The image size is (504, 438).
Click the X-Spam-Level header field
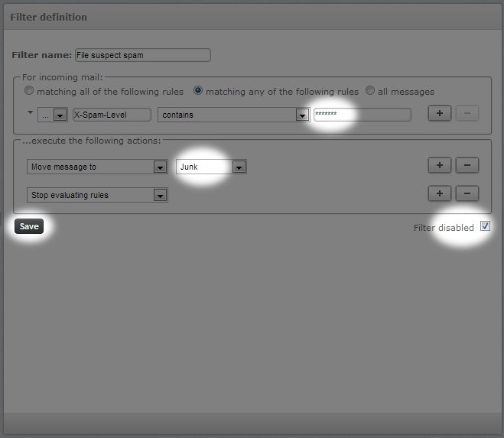click(112, 115)
